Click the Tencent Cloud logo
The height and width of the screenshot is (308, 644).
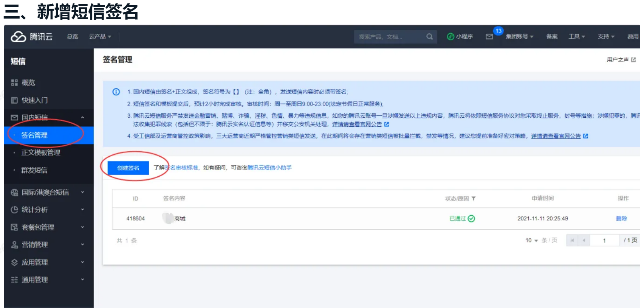(x=31, y=37)
